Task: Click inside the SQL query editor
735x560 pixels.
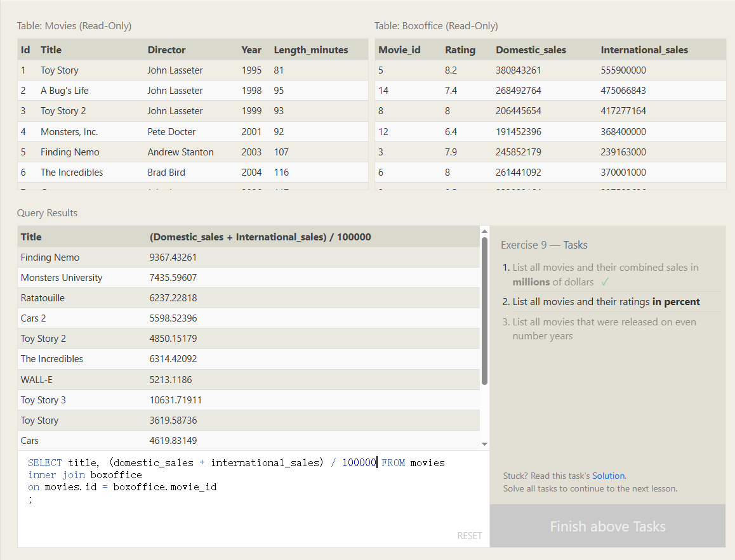Action: pyautogui.click(x=253, y=499)
